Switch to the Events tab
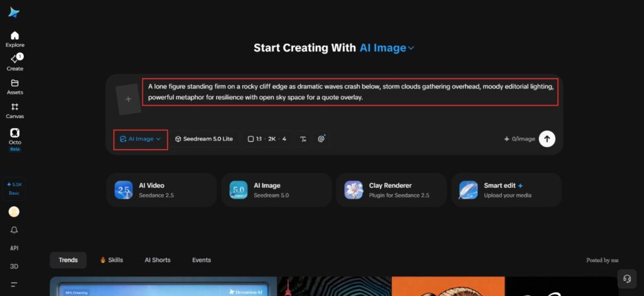 coord(201,260)
